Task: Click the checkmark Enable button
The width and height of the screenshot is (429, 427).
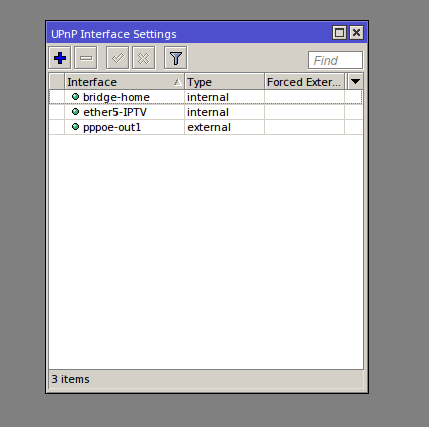Action: pos(118,58)
